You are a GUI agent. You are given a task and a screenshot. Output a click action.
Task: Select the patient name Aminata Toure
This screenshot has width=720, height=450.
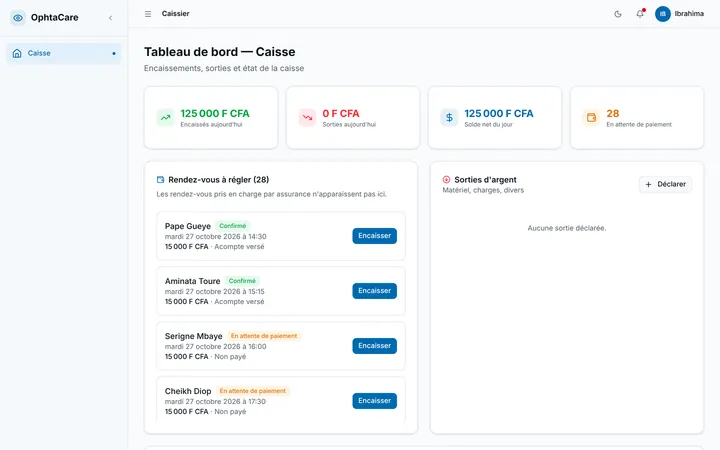[192, 281]
